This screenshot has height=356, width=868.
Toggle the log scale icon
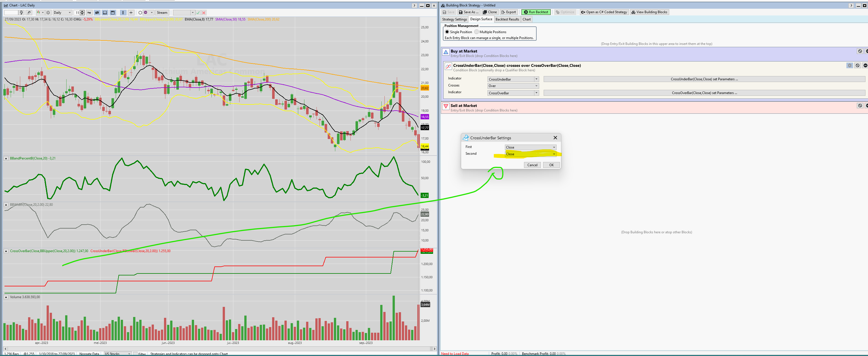(89, 12)
